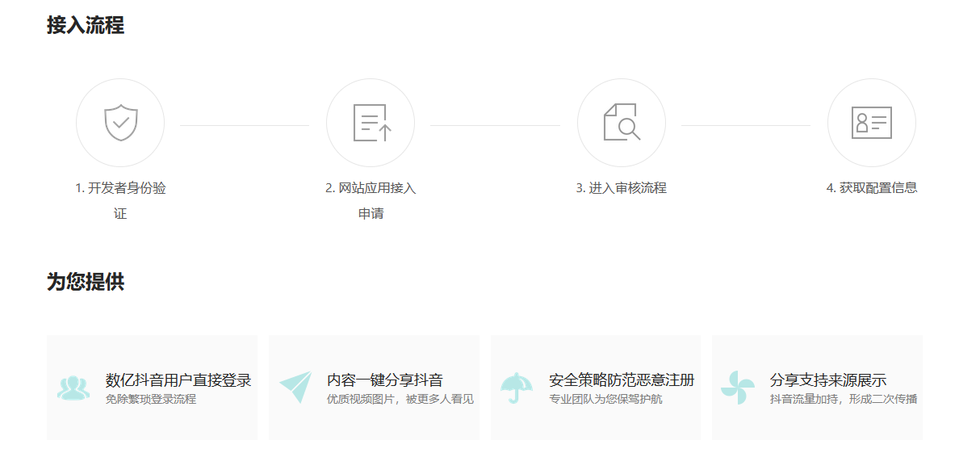Click the 内容一键分享抖音 card title
Image resolution: width=980 pixels, height=453 pixels.
tap(385, 380)
